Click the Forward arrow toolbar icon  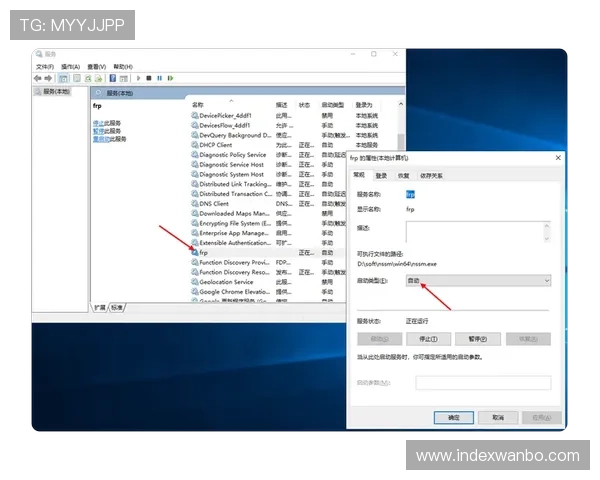pos(48,78)
